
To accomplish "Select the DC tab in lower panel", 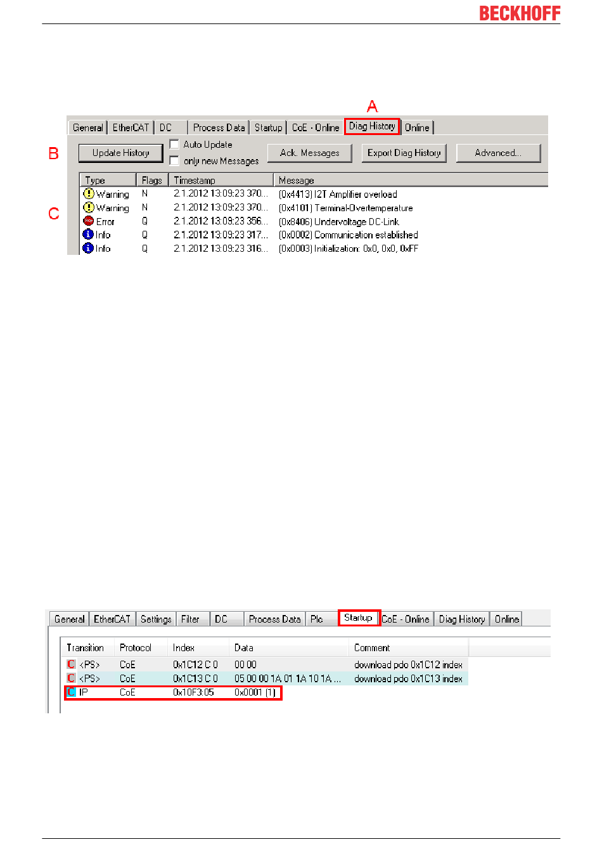I will (x=226, y=619).
